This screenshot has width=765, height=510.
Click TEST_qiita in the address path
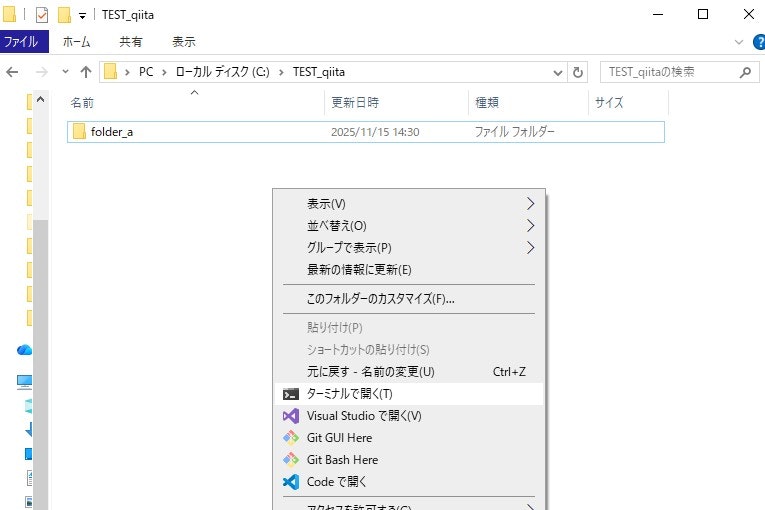point(319,72)
